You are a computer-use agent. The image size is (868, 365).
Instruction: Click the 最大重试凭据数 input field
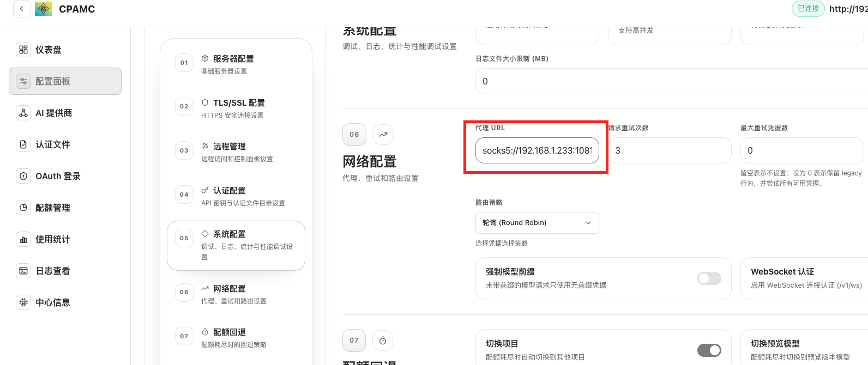pos(803,150)
